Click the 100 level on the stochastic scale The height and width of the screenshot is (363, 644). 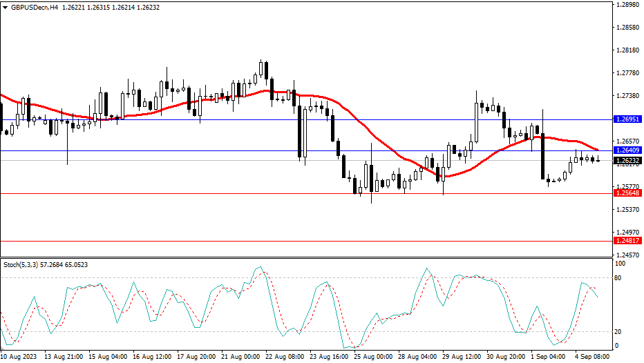pos(621,264)
